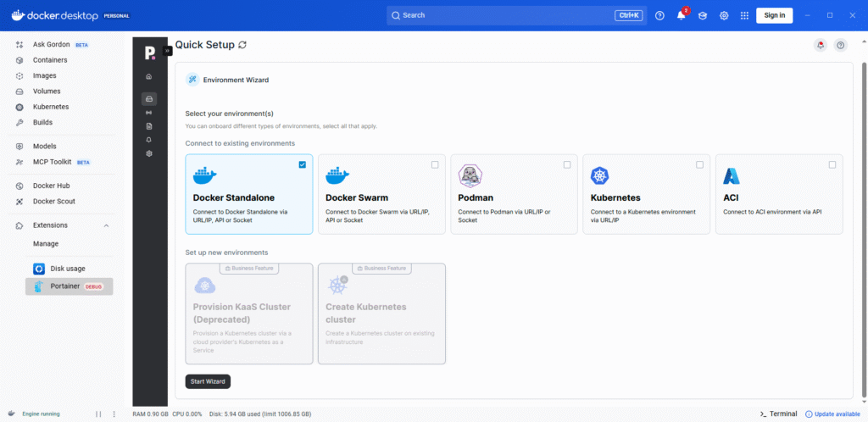This screenshot has width=868, height=422.
Task: Click the Portainer help icon at top right
Action: pyautogui.click(x=840, y=46)
